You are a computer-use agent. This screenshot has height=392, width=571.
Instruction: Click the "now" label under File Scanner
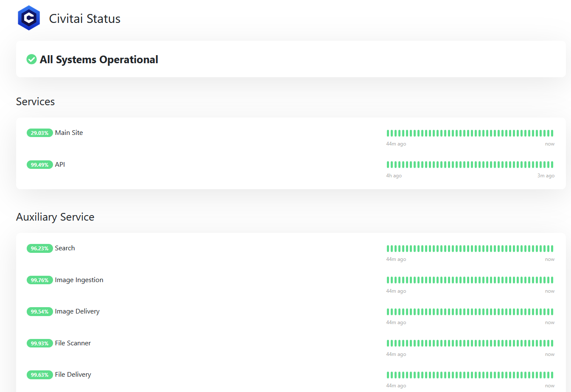tap(550, 354)
